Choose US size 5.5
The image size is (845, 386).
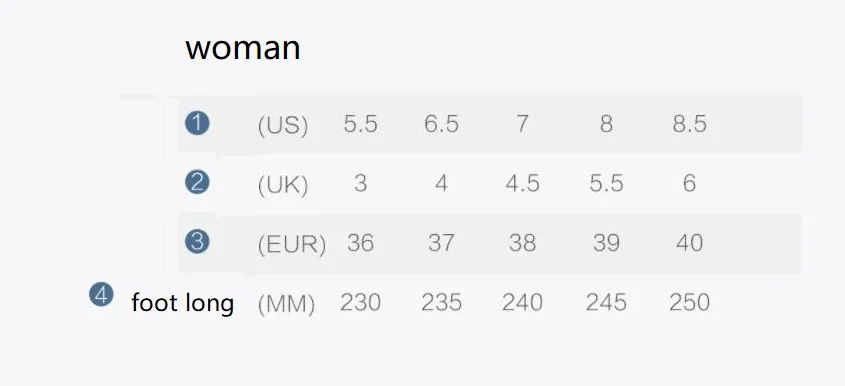361,125
